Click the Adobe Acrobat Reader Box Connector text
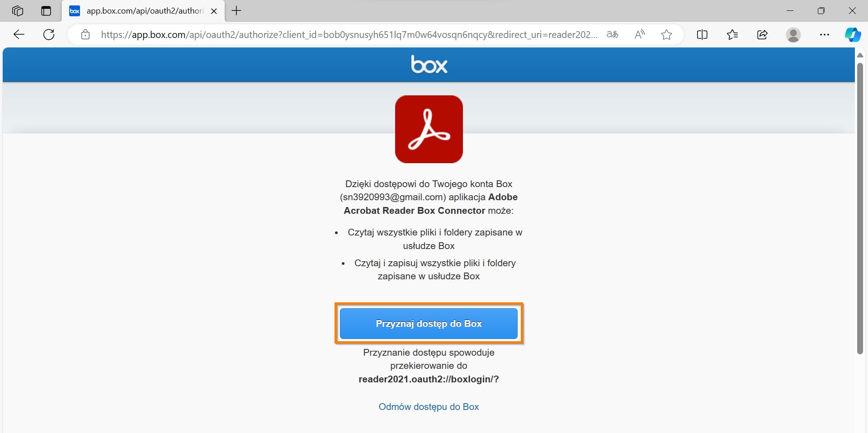Screen dimensions: 868x433 (x=431, y=204)
